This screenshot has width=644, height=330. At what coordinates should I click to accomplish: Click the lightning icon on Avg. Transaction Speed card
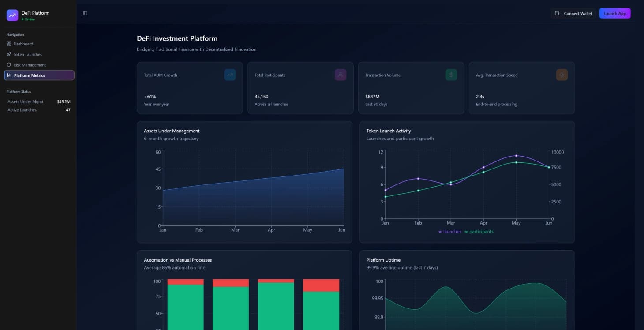point(562,75)
